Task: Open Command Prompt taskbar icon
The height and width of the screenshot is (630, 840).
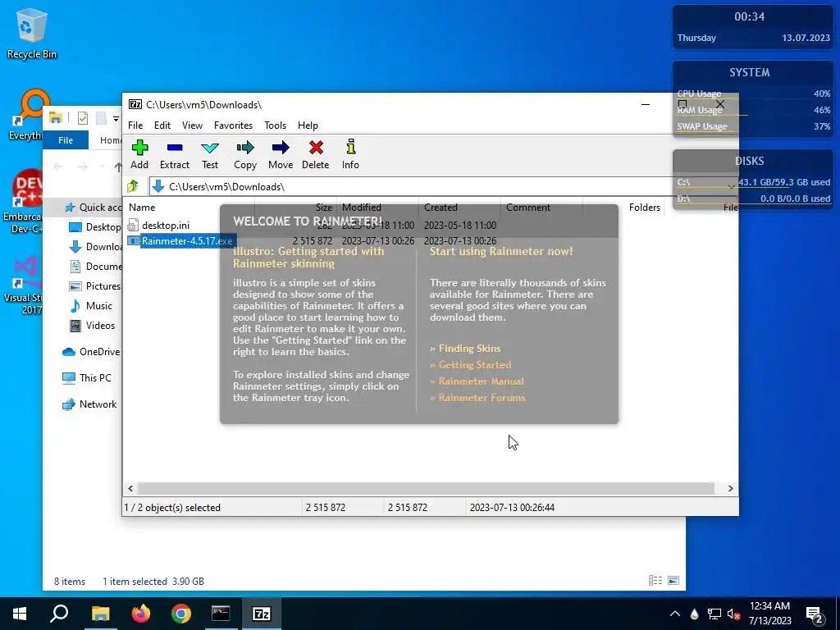Action: click(221, 614)
